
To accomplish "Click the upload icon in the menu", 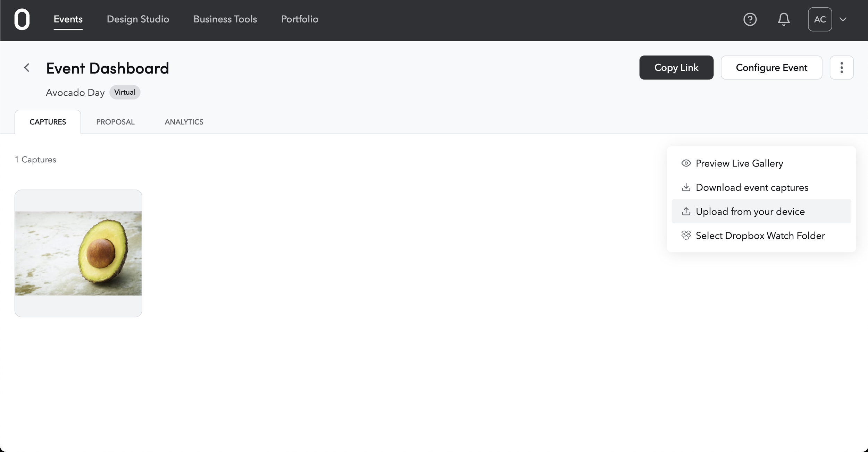I will (686, 211).
